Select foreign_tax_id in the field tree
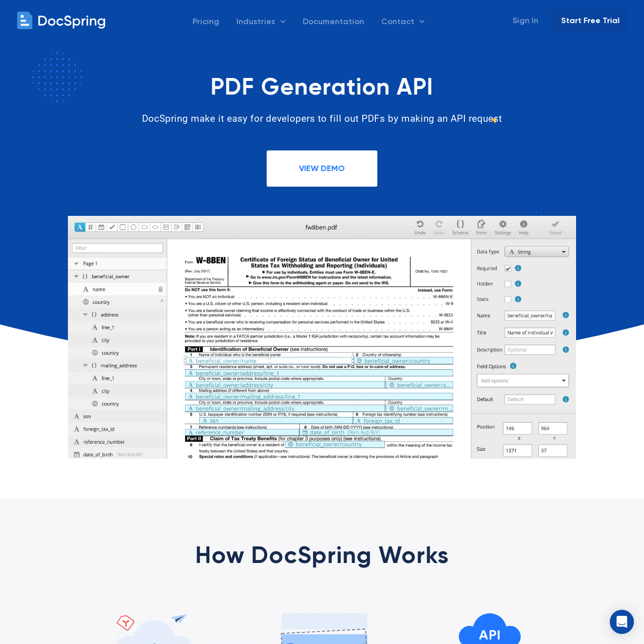644x644 pixels. point(117,429)
